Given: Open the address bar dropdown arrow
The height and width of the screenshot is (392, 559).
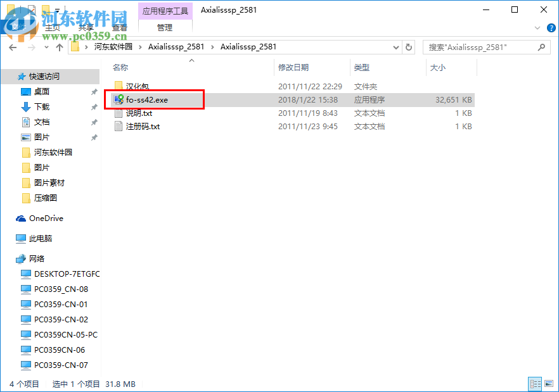Looking at the screenshot, I should click(x=395, y=47).
